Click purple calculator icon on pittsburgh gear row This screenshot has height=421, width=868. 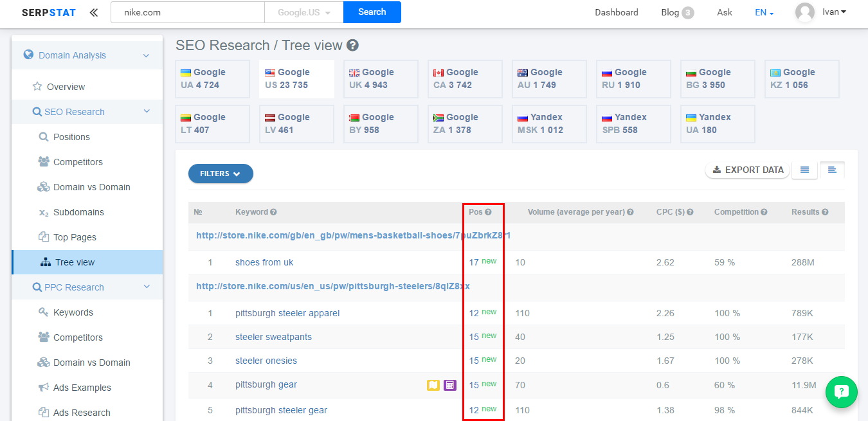pyautogui.click(x=450, y=385)
